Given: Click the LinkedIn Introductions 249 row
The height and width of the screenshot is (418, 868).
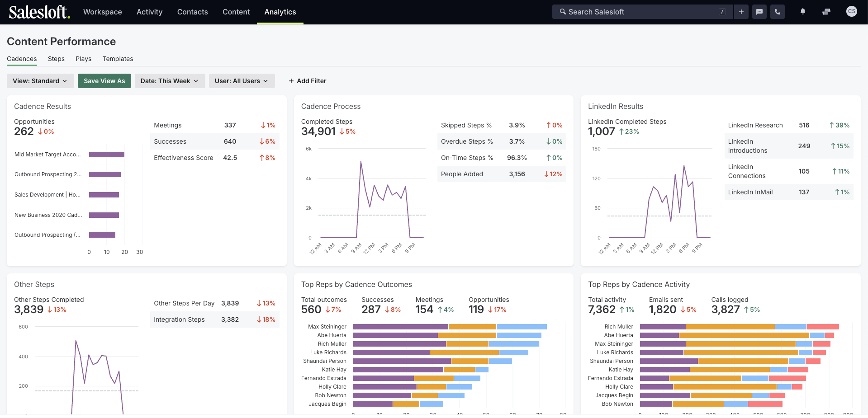Looking at the screenshot, I should coord(789,146).
